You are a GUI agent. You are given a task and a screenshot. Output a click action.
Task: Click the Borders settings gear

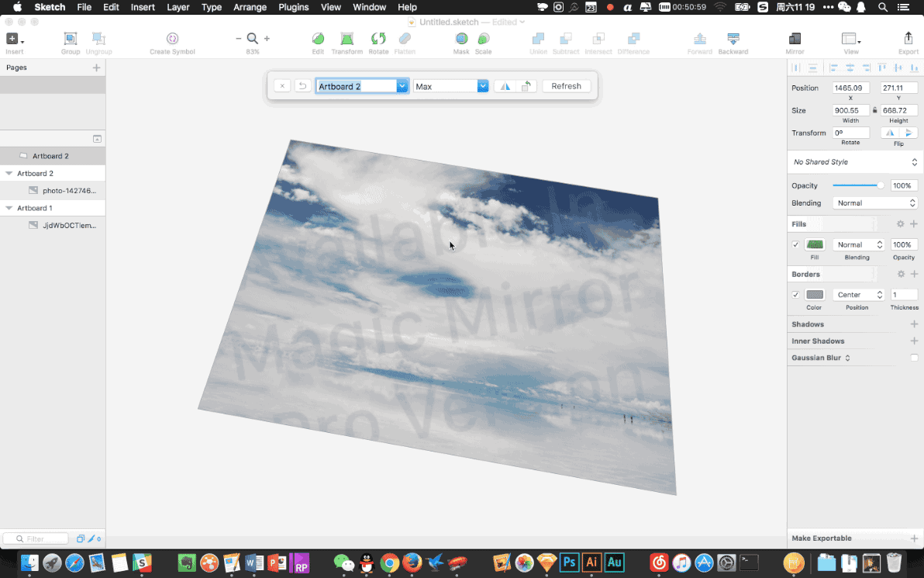click(x=901, y=274)
